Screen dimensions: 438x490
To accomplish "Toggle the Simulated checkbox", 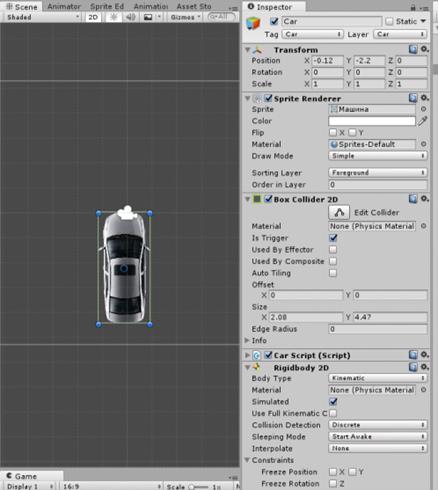I will (333, 402).
